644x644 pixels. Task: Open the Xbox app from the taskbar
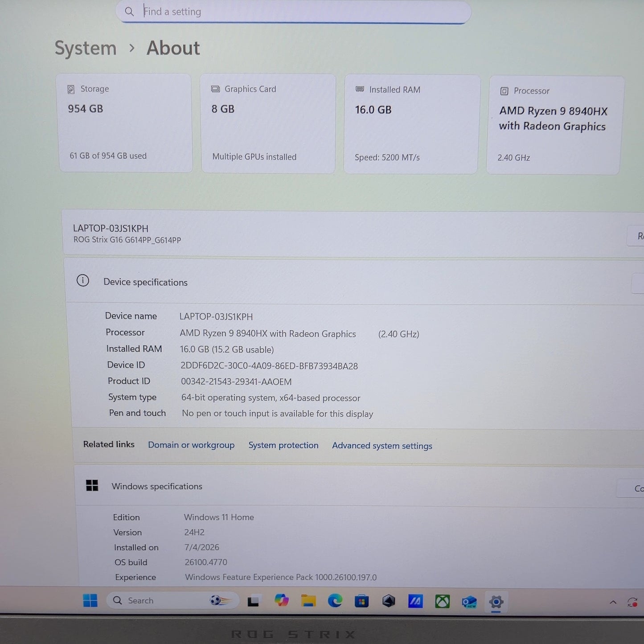tap(442, 602)
